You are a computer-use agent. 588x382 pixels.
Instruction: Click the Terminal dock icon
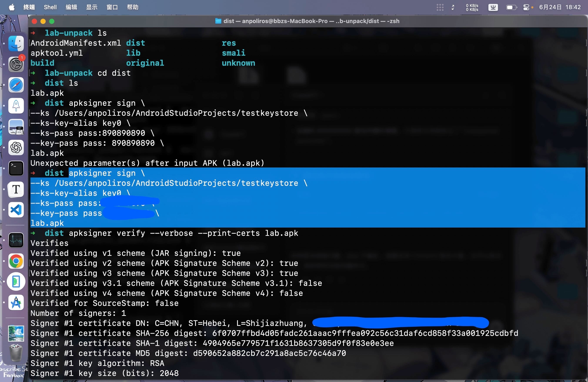tap(16, 169)
